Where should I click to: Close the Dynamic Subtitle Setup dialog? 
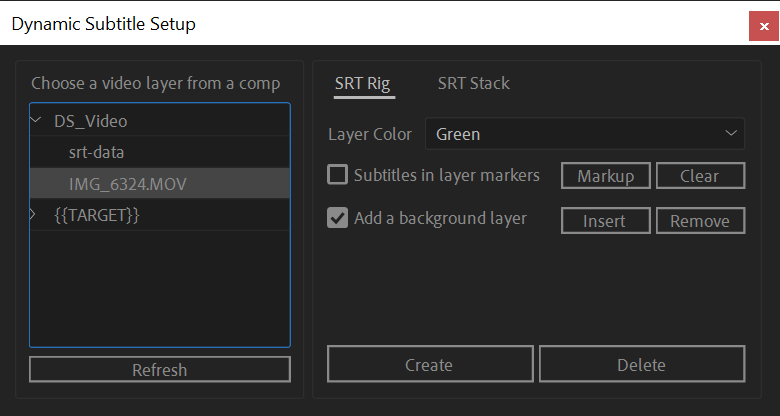click(x=764, y=26)
